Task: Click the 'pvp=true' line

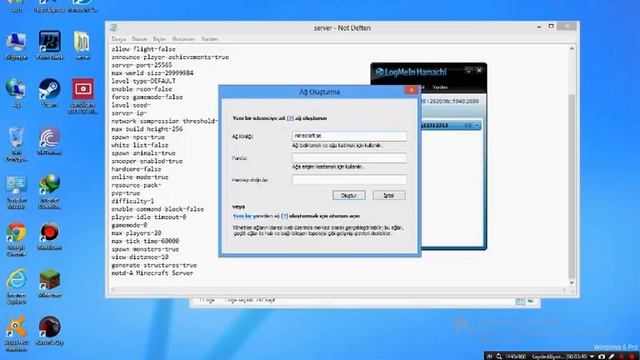Action: pyautogui.click(x=126, y=193)
